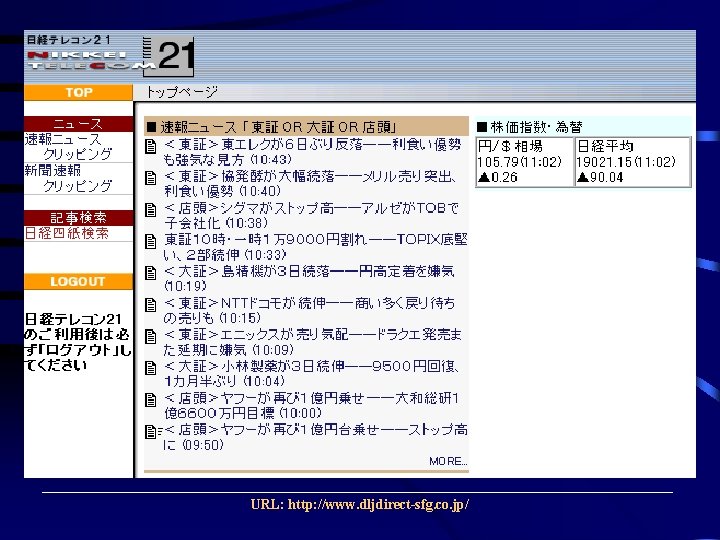
Task: Click document icon beside エニックス headline
Action: click(x=151, y=337)
